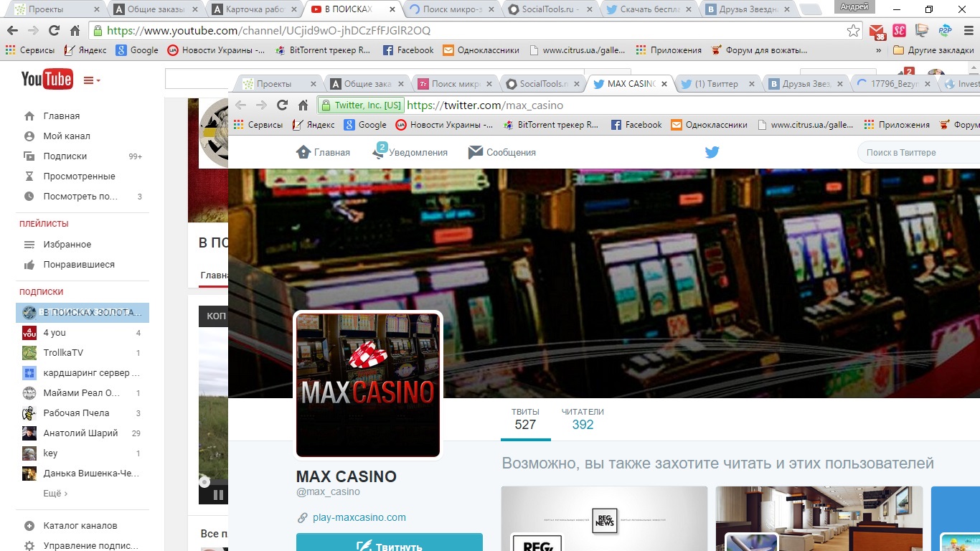980x551 pixels.
Task: Open Другие закладки bookmarks folder
Action: (x=933, y=50)
